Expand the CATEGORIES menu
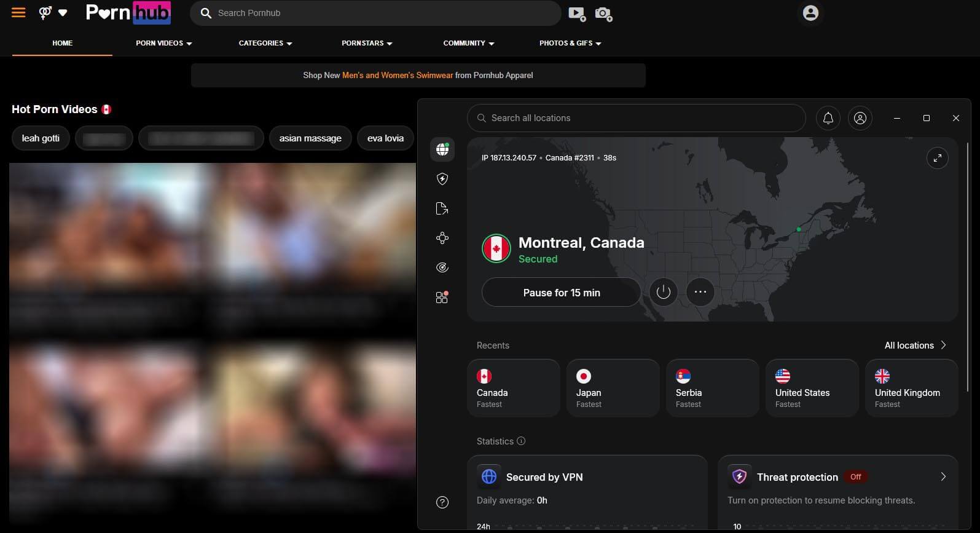This screenshot has height=533, width=980. coord(265,43)
